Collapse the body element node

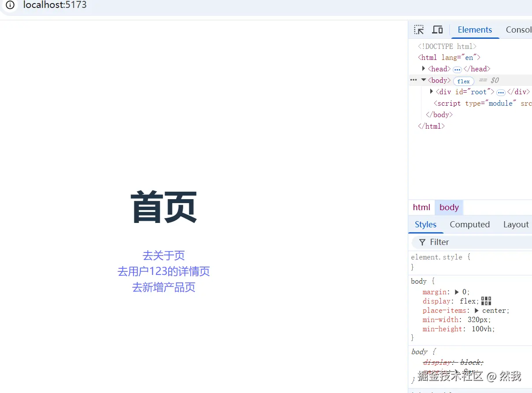(424, 80)
